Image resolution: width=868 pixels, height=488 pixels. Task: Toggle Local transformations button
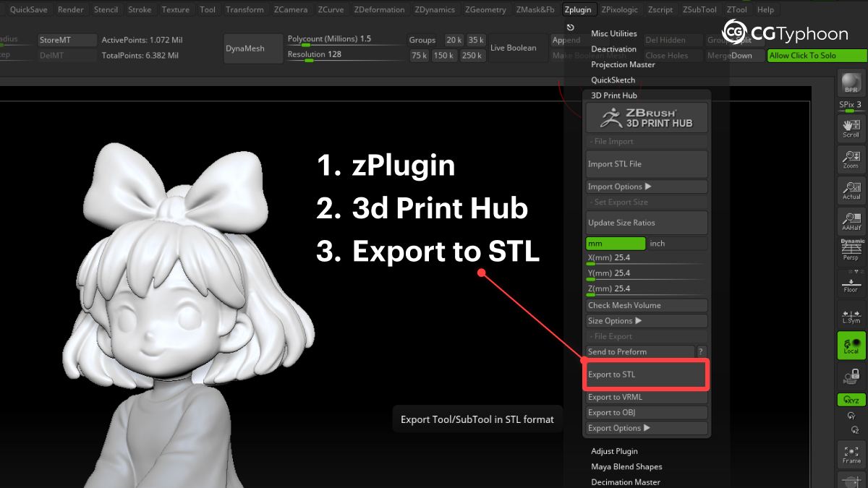[851, 346]
